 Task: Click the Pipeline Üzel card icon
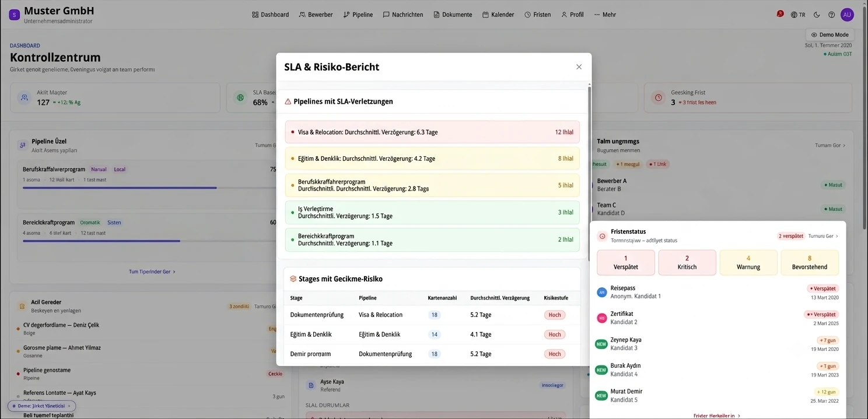(x=22, y=145)
